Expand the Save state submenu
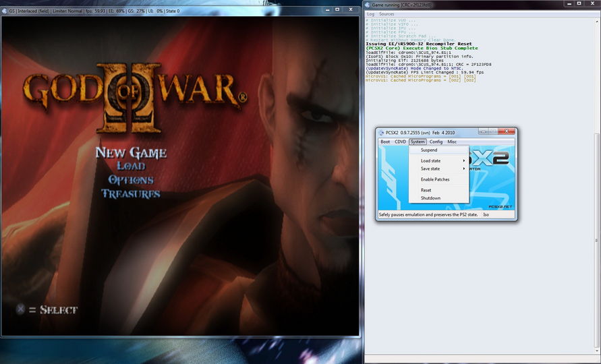The height and width of the screenshot is (364, 601). pyautogui.click(x=439, y=169)
